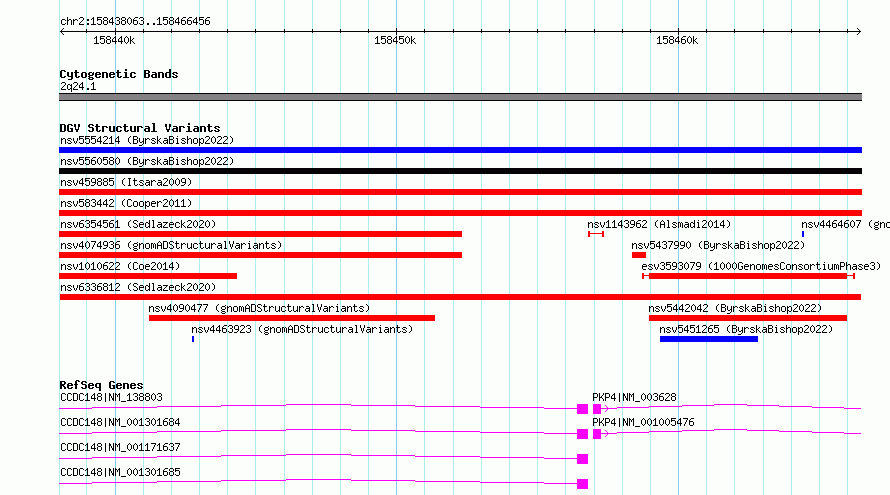Screen dimensions: 890x495
Task: Open the nsv583442 (Cooper2011) label
Action: click(126, 203)
